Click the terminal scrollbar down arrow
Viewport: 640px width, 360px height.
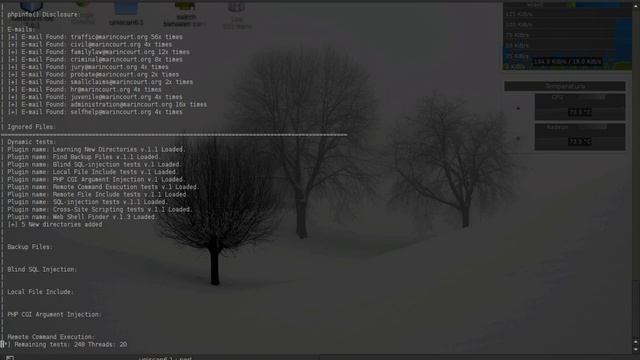pos(636,350)
